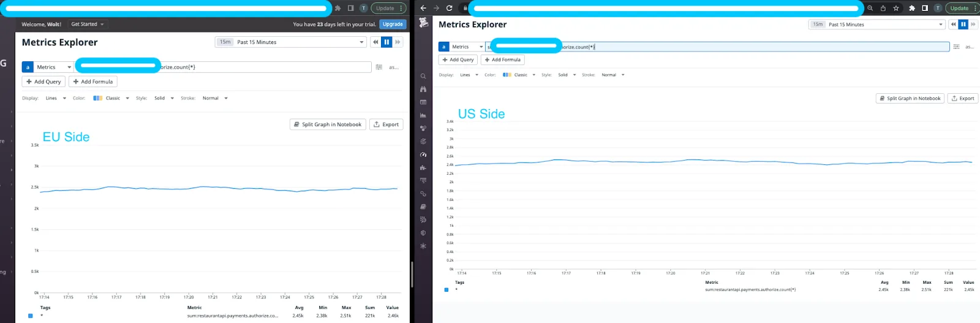Open Chrome Update menu in EU browser

(389, 8)
